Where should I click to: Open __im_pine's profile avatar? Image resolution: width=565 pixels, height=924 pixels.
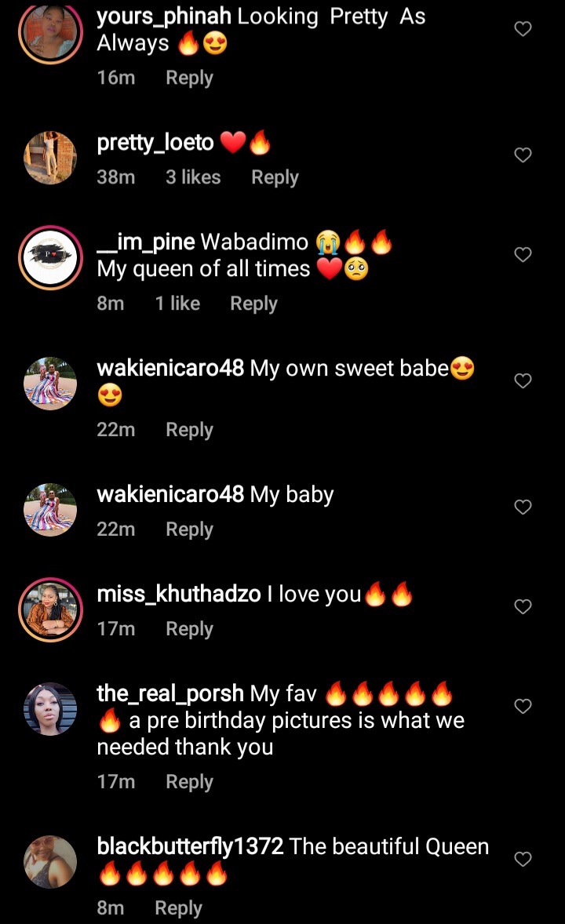click(51, 257)
